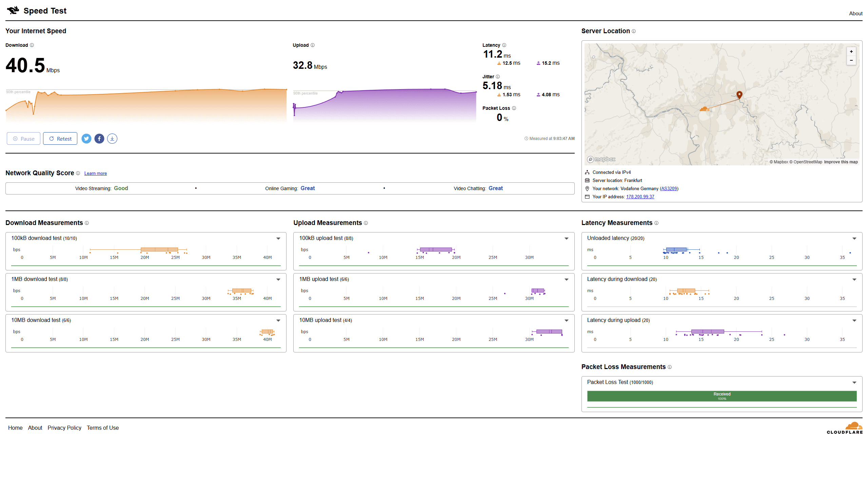The width and height of the screenshot is (868, 488).
Task: Share results on Facebook icon
Action: [x=99, y=139]
